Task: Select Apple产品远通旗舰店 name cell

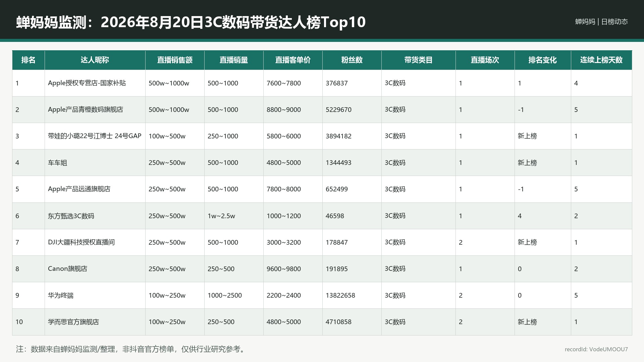Action: pyautogui.click(x=95, y=189)
